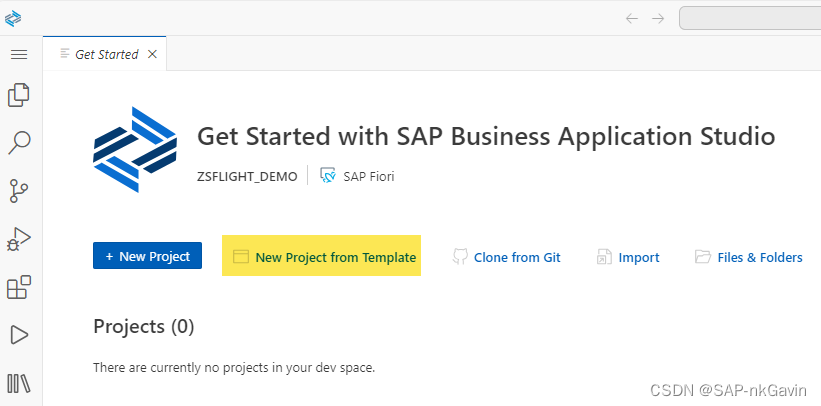Click the SAP Business Application Studio logo icon
Image resolution: width=821 pixels, height=406 pixels.
[x=13, y=18]
